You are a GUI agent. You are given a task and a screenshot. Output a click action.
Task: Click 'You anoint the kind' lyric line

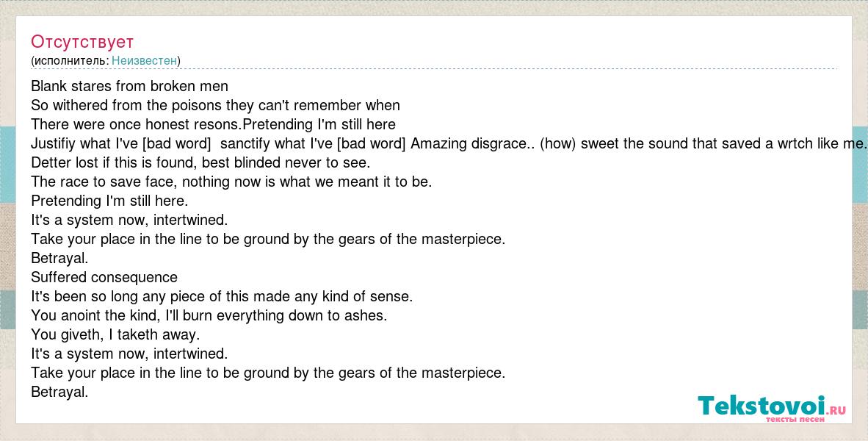tap(209, 315)
